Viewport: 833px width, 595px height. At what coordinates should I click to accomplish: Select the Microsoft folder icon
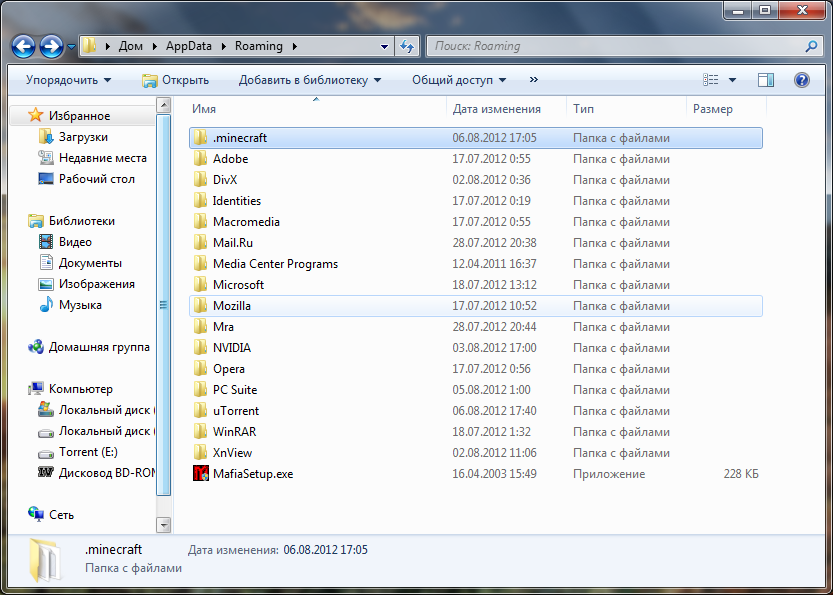click(200, 285)
